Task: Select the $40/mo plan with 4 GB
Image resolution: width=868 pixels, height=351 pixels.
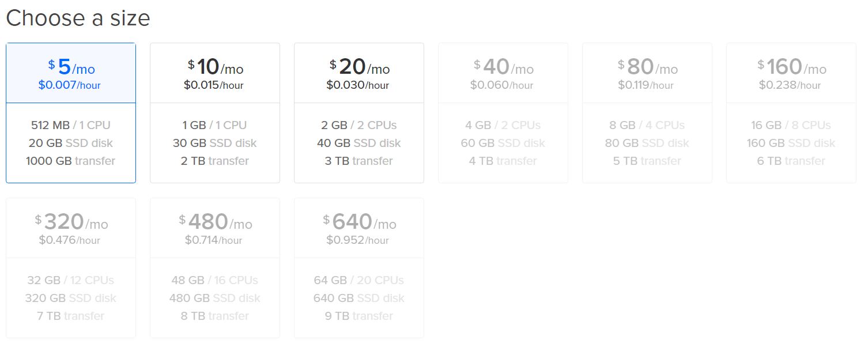Action: pyautogui.click(x=503, y=113)
